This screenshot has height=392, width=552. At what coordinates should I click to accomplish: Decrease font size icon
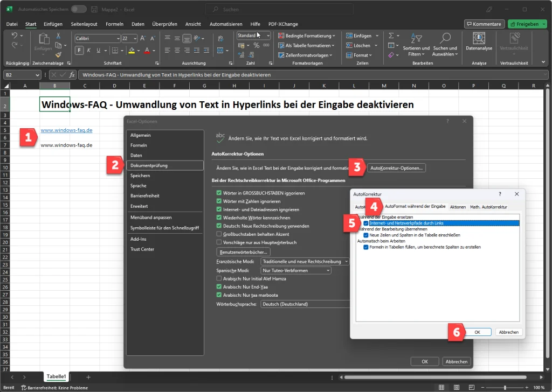tap(153, 38)
